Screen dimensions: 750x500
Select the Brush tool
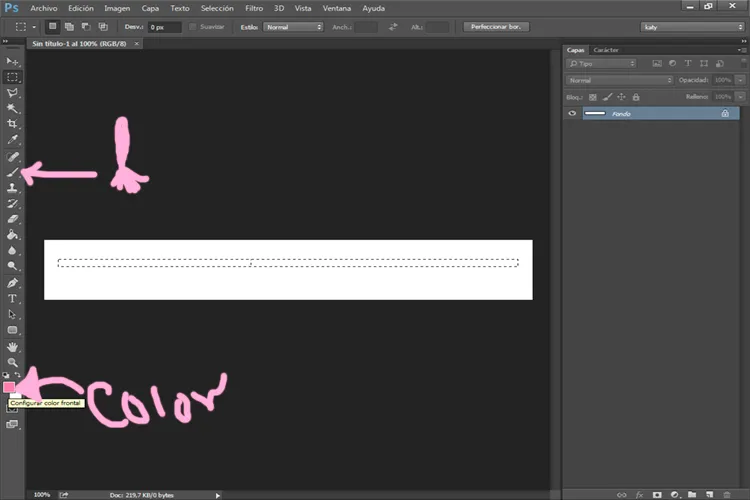13,173
